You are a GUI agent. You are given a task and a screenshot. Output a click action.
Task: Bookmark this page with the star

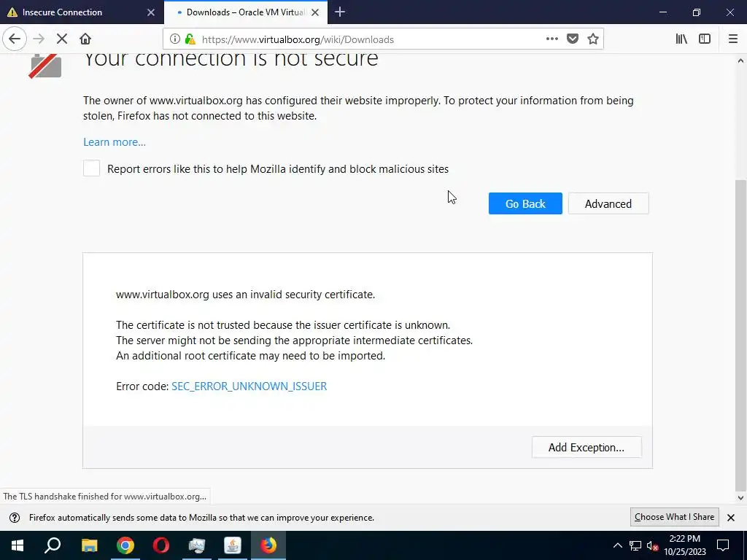point(592,39)
